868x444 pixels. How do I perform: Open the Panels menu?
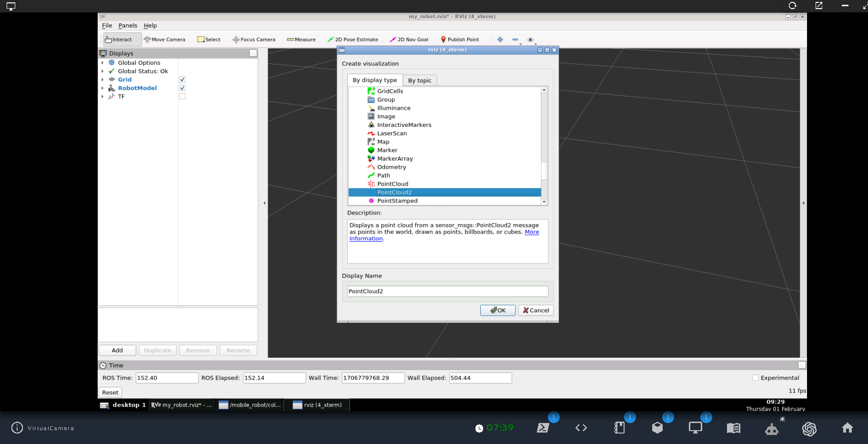tap(128, 26)
